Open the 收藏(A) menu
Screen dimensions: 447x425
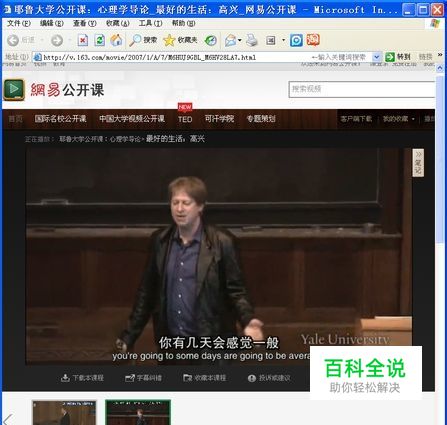[x=118, y=23]
